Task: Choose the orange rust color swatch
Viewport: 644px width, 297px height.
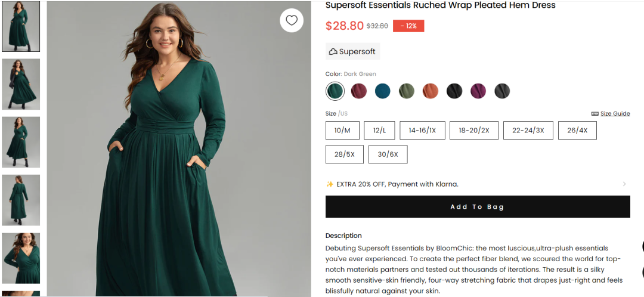Action: [431, 91]
